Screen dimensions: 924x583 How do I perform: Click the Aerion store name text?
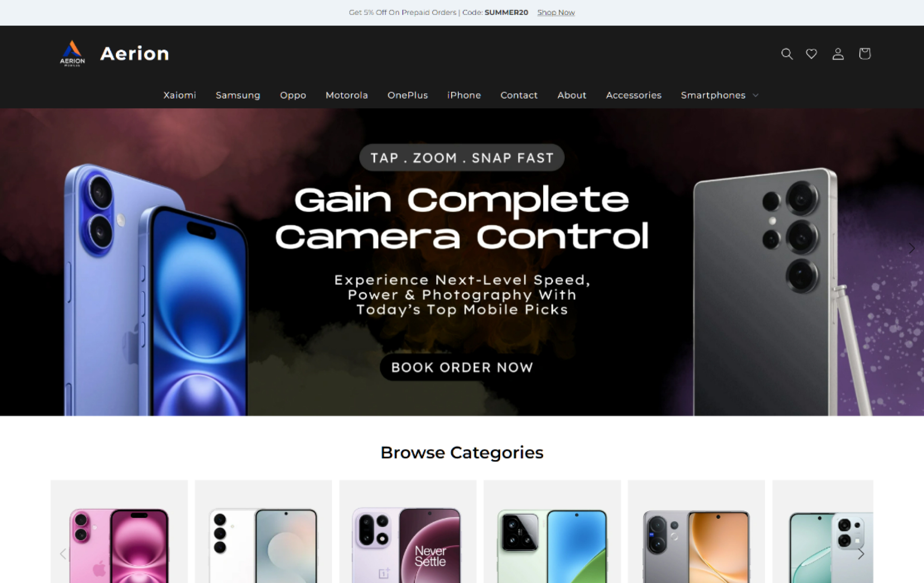click(135, 54)
